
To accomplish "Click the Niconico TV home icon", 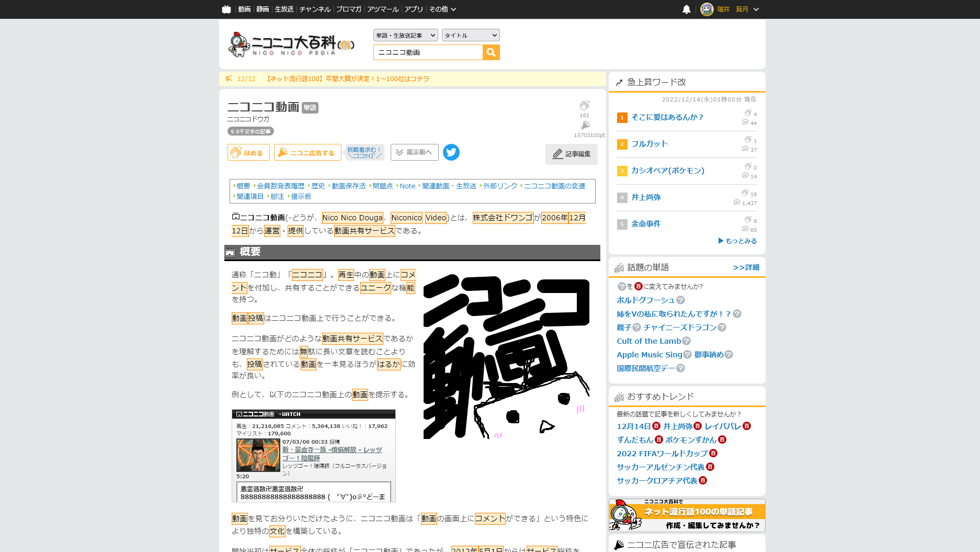I will click(x=226, y=9).
